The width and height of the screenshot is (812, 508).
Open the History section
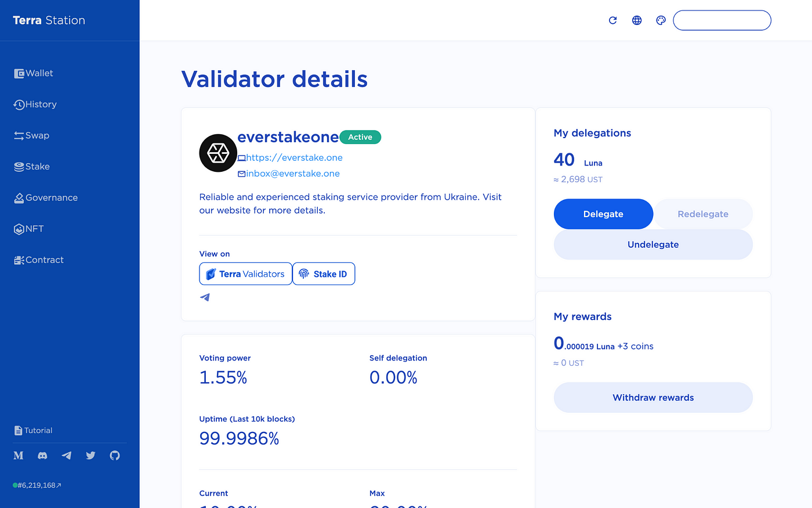pos(35,105)
